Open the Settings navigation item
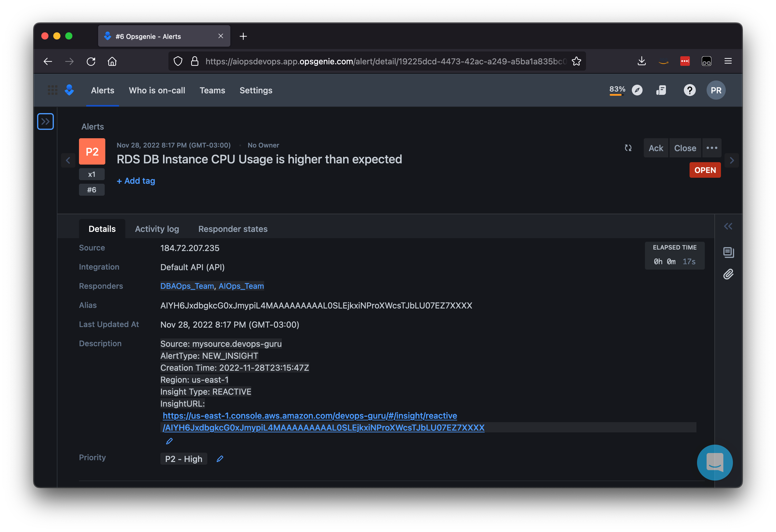 [256, 90]
